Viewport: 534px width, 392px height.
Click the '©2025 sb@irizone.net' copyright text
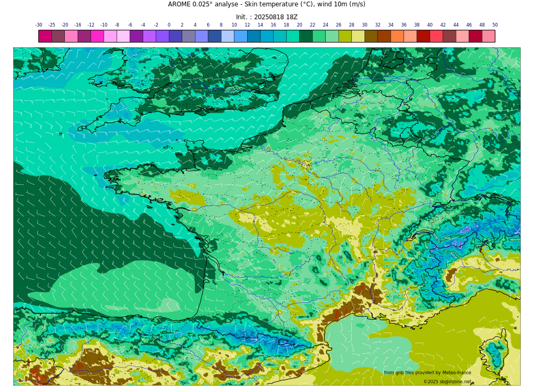[x=447, y=381]
